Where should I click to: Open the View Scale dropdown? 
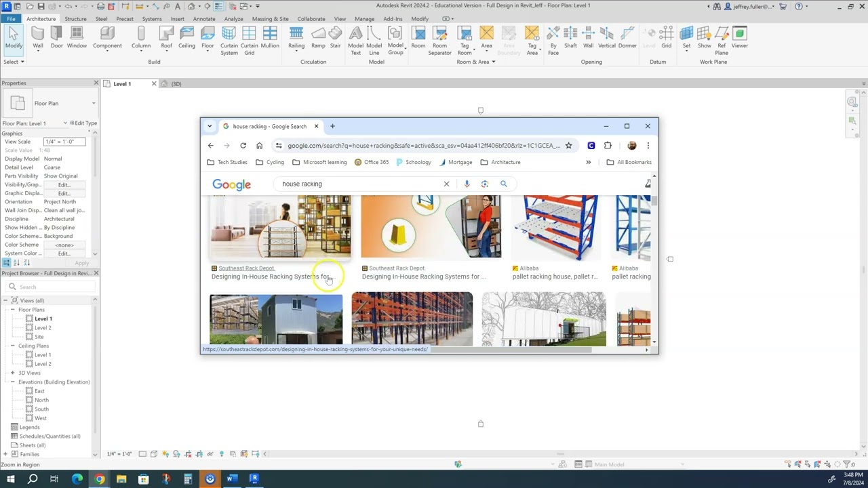point(64,142)
